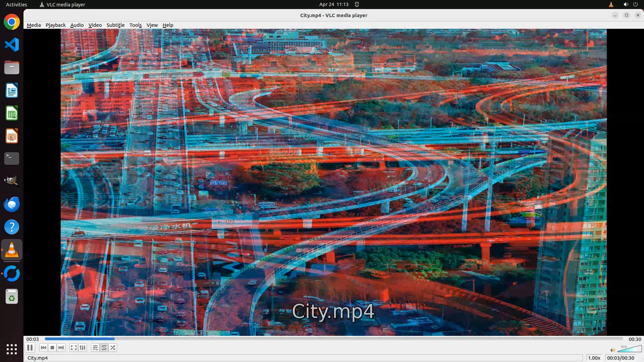Toggle fullscreen video mode
This screenshot has height=362, width=644.
click(x=74, y=348)
